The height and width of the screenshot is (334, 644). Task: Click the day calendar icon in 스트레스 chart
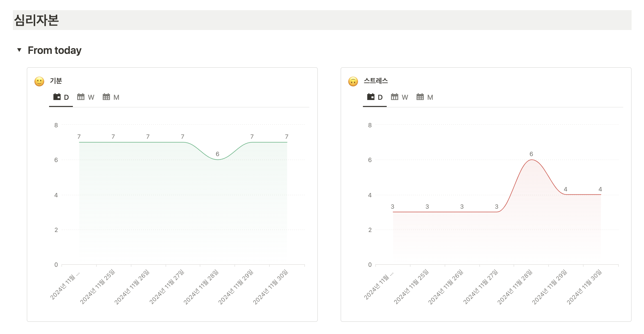[371, 97]
